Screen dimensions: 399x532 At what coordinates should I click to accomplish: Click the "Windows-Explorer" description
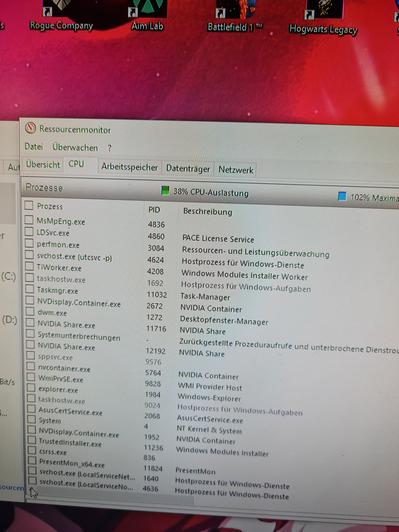[x=209, y=398]
